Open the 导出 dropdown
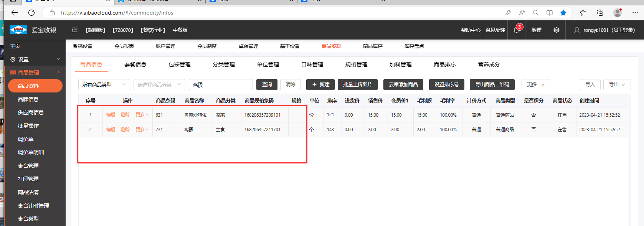 617,84
